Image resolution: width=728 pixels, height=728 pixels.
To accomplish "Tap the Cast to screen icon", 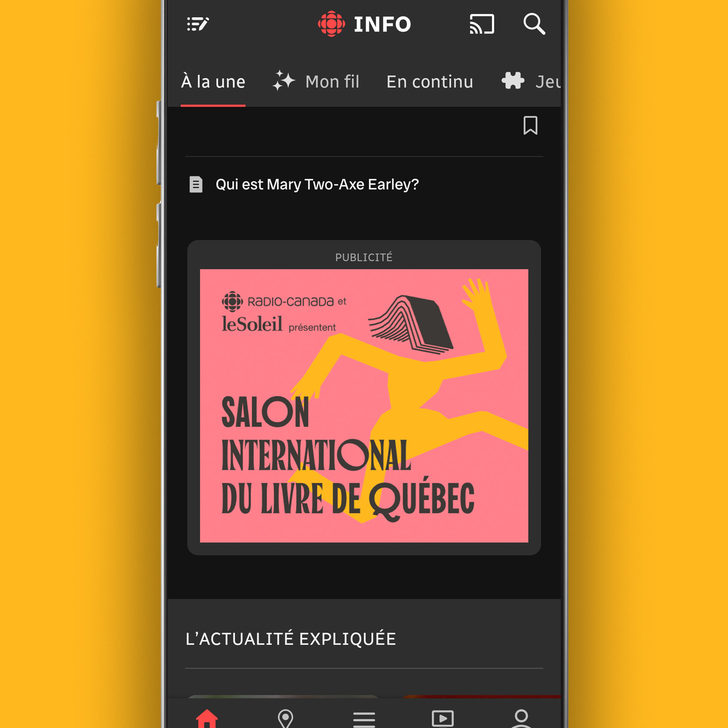I will point(482,24).
